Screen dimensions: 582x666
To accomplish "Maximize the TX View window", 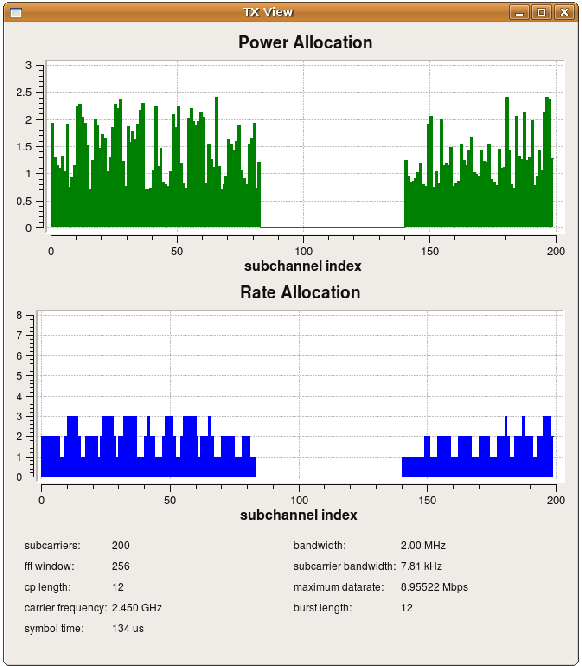I will coord(541,12).
